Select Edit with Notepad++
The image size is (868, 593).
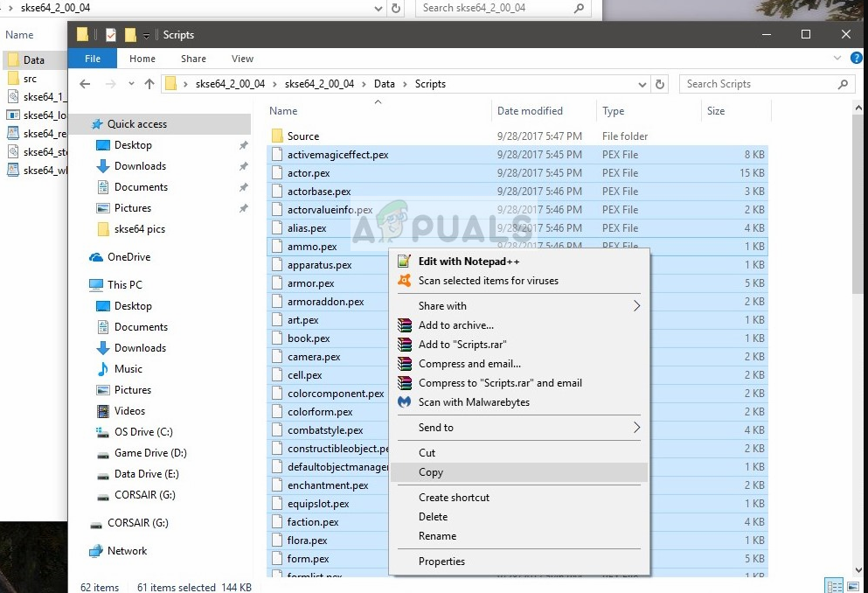pyautogui.click(x=518, y=262)
